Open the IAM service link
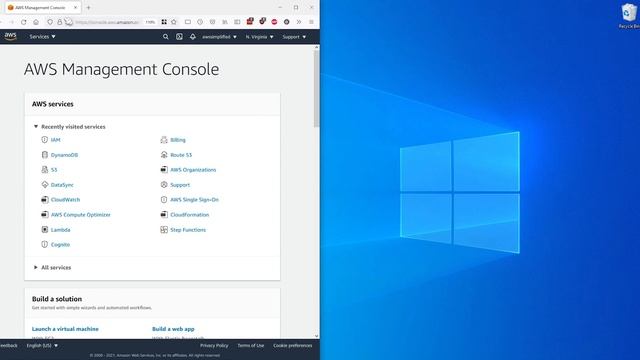Screen dimensions: 640x360 coord(56,140)
